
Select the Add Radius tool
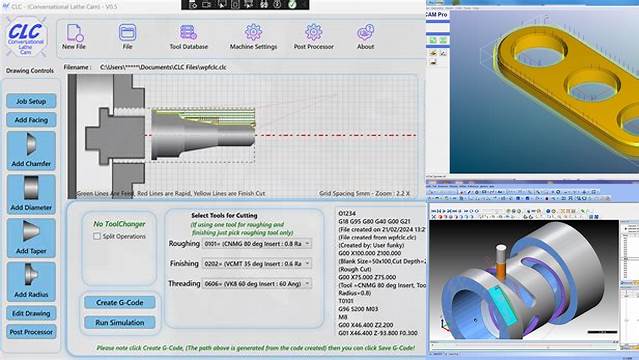[31, 281]
